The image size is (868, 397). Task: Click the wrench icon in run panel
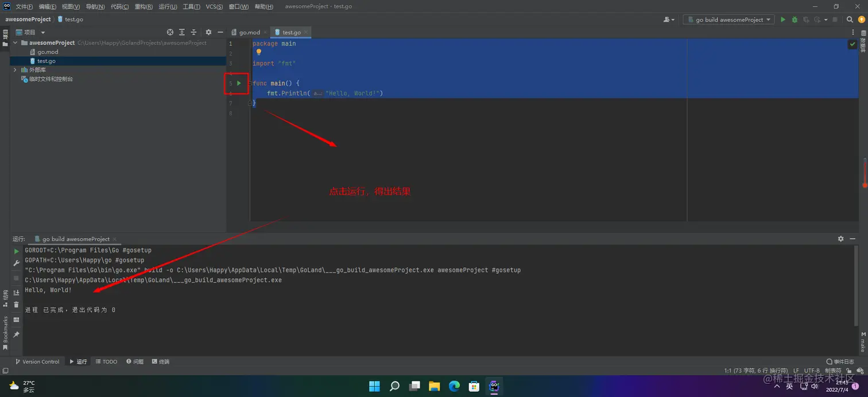(16, 263)
